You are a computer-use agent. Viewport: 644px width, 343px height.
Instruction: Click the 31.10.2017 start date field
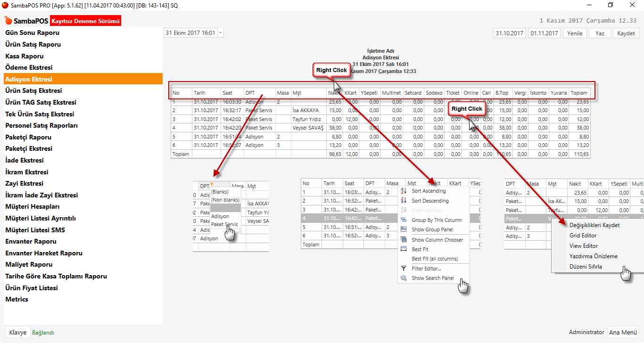pos(509,33)
